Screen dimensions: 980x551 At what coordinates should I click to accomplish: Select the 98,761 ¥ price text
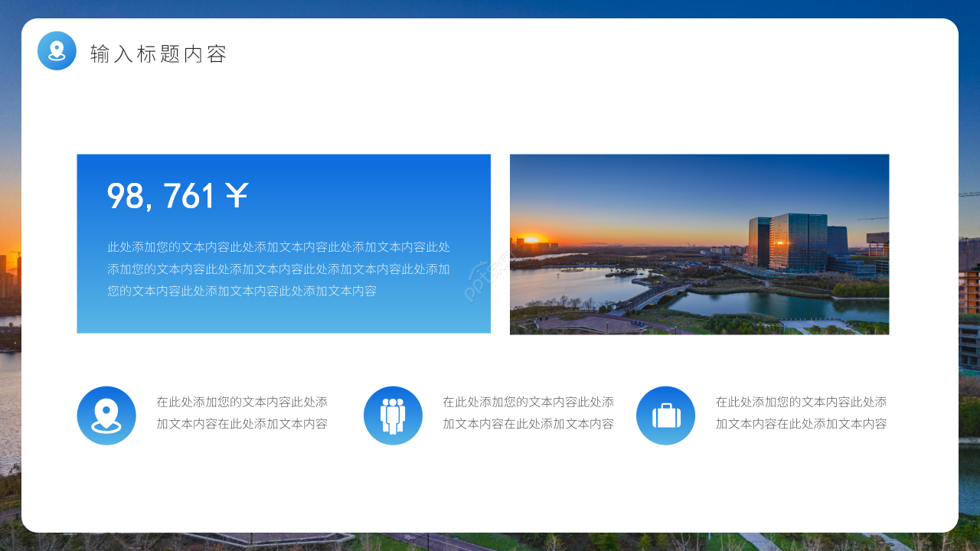pyautogui.click(x=178, y=197)
